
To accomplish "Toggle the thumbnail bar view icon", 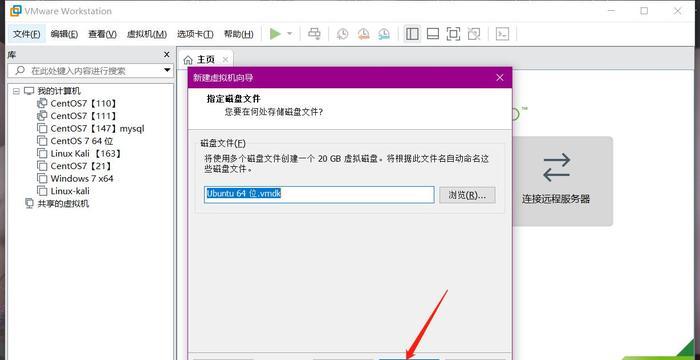I will point(433,34).
